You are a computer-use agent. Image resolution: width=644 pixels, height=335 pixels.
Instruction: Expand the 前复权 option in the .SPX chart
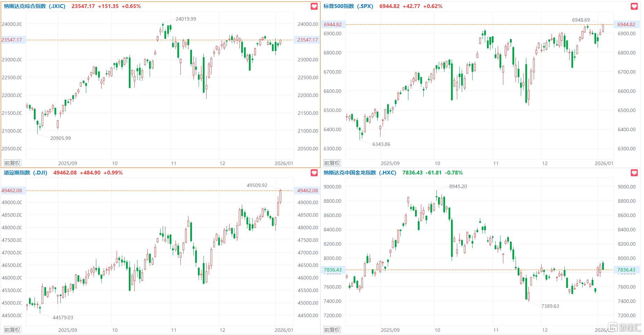332,163
